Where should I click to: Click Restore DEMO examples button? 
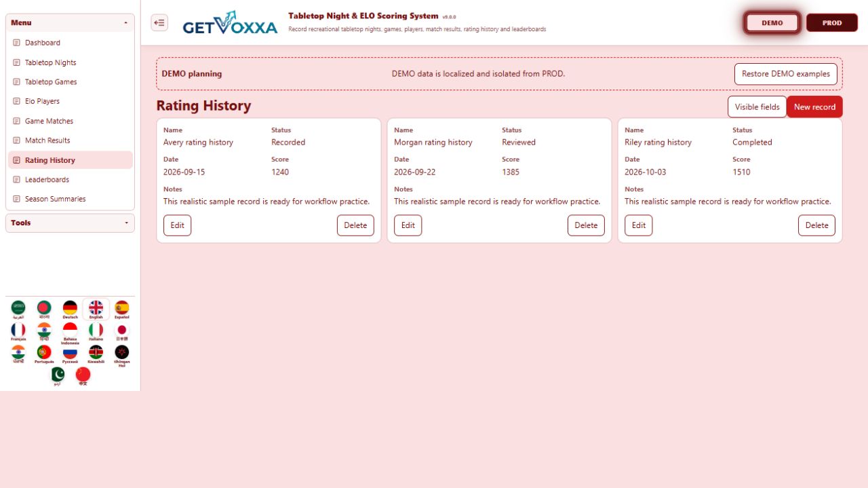click(785, 74)
